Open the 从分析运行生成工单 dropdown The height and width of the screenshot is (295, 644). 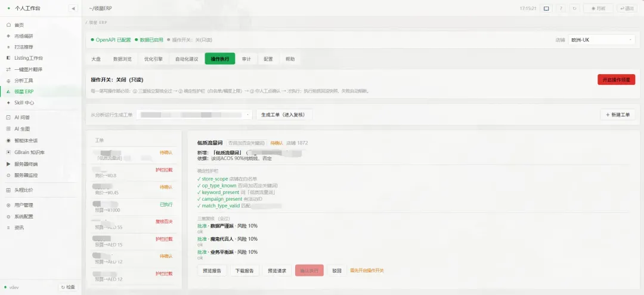[x=194, y=115]
